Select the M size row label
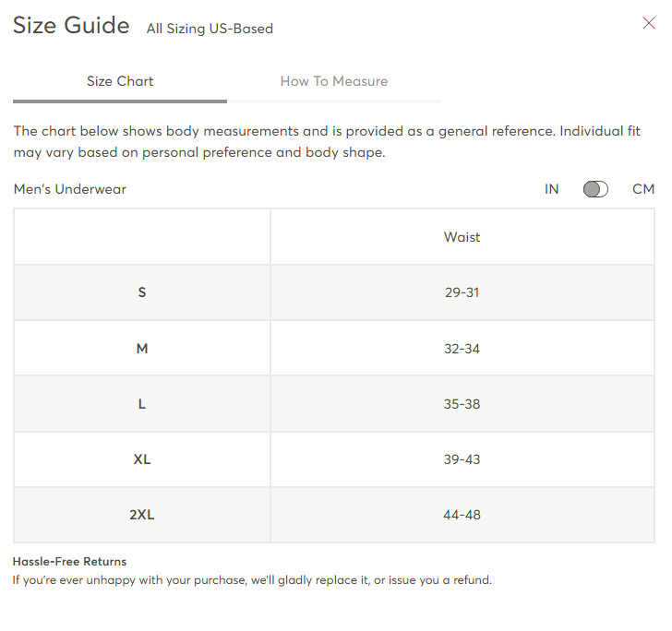The image size is (672, 631). pyautogui.click(x=142, y=349)
